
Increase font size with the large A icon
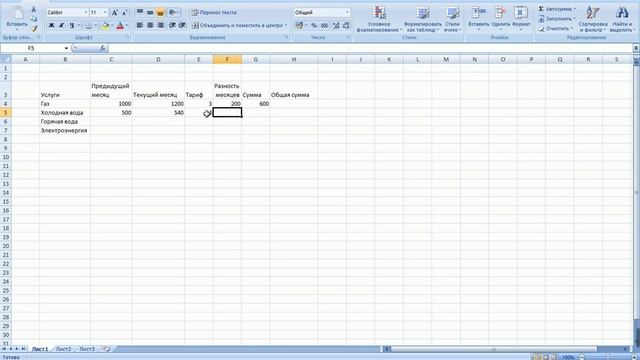115,13
